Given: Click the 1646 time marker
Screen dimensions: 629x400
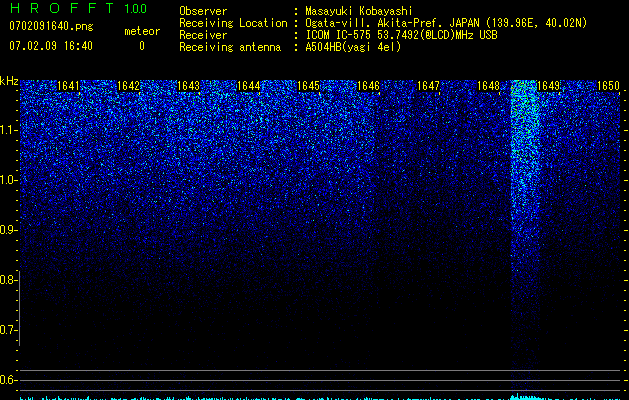Looking at the screenshot, I should point(368,86).
